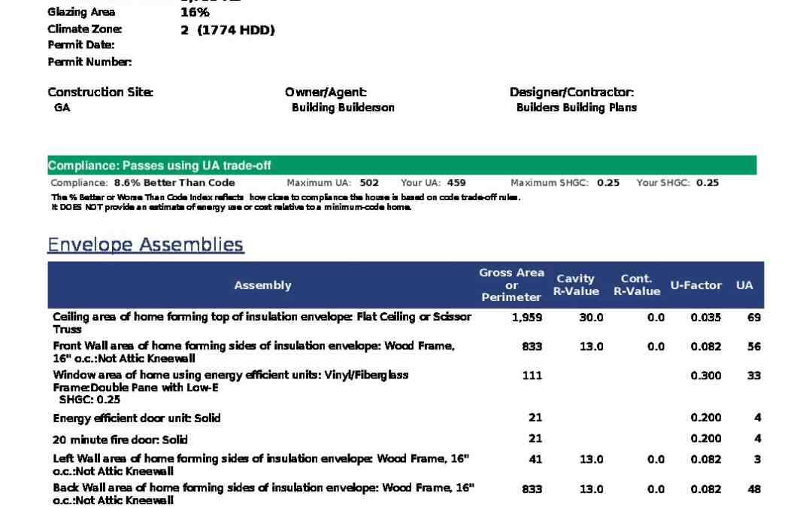
Task: Click the Left Wall area row description
Action: 261,464
